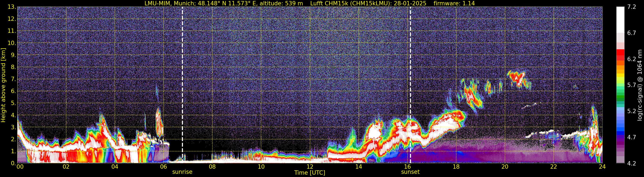The image size is (644, 177).
Task: Click the 14 time tick label
Action: pos(358,167)
